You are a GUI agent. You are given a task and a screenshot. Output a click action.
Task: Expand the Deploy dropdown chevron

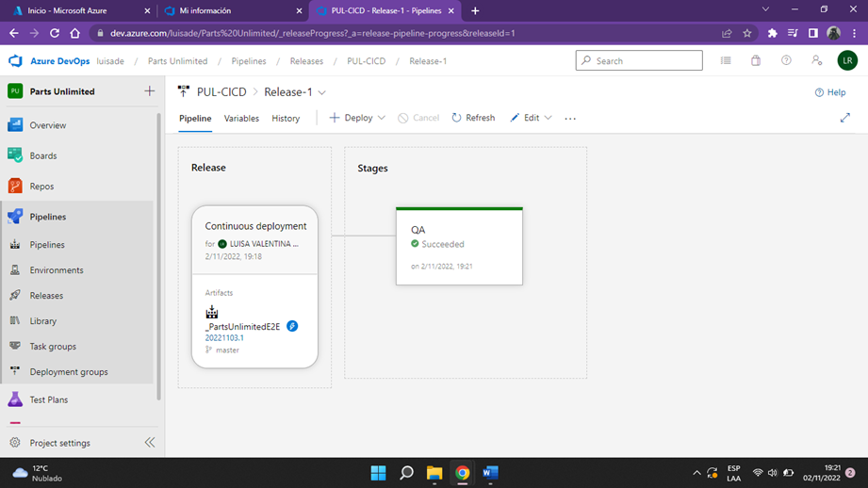382,118
